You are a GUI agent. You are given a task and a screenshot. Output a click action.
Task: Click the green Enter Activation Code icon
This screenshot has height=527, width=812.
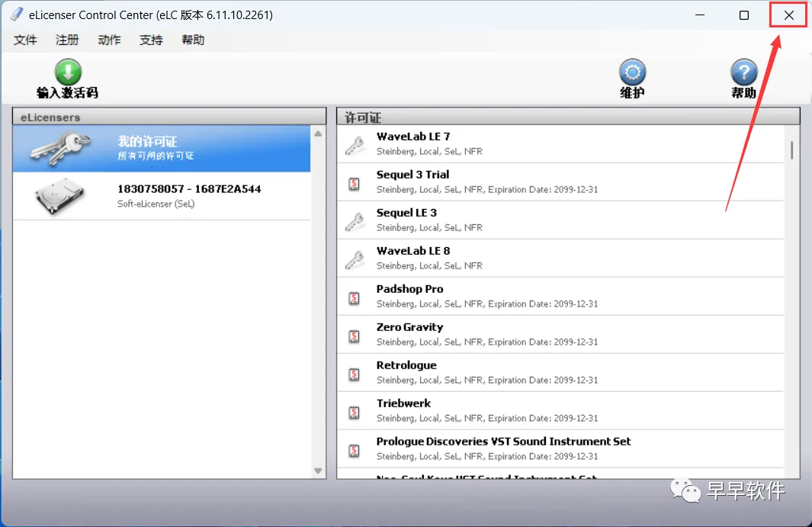point(68,72)
